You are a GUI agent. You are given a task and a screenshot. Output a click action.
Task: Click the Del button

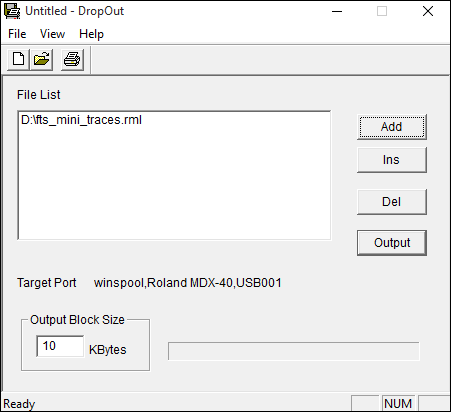(x=392, y=202)
